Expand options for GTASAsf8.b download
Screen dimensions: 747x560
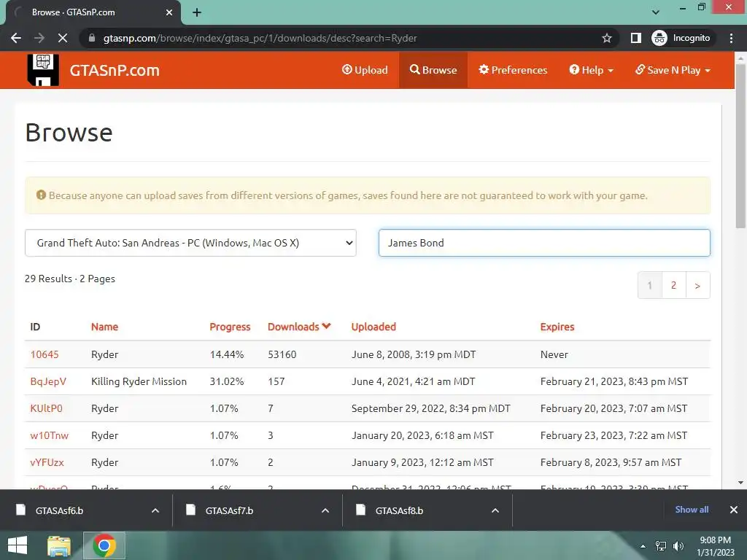(495, 510)
